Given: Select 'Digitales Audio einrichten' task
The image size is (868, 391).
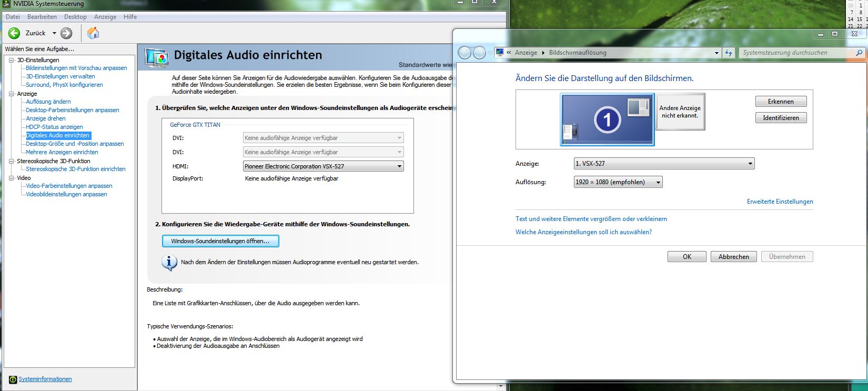Looking at the screenshot, I should tap(58, 135).
